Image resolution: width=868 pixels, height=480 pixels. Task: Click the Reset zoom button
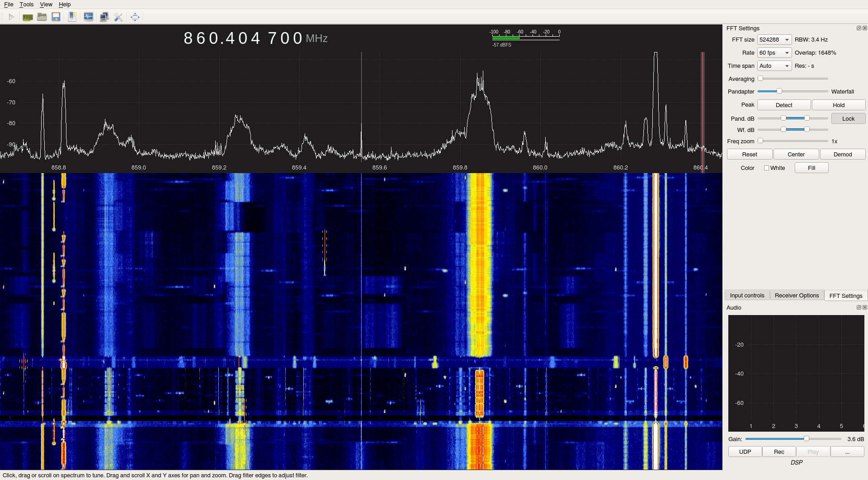(750, 155)
